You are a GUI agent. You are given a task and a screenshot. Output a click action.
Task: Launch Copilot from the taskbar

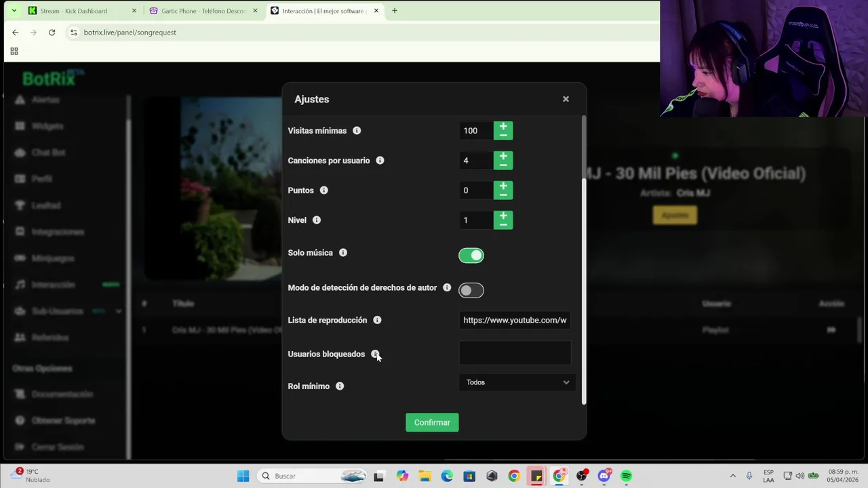pos(402,476)
